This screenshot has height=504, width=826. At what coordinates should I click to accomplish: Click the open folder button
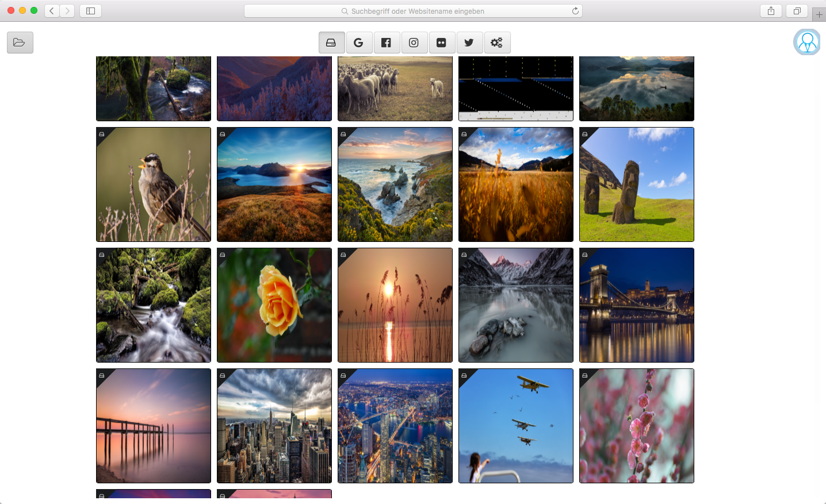click(x=20, y=43)
